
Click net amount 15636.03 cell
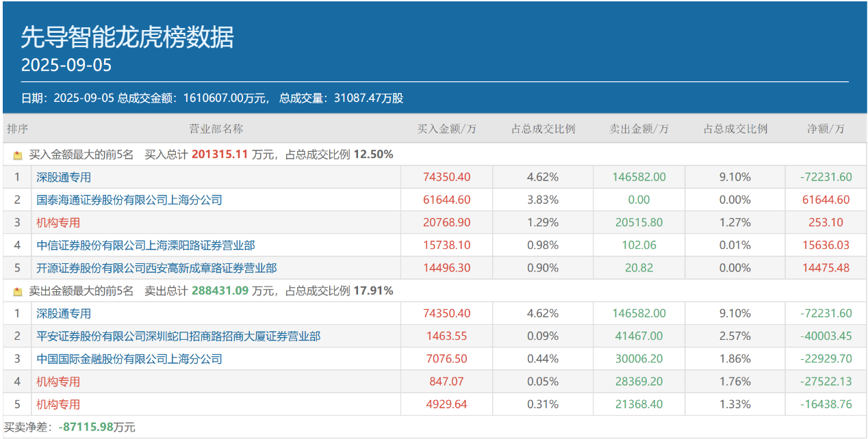point(826,245)
